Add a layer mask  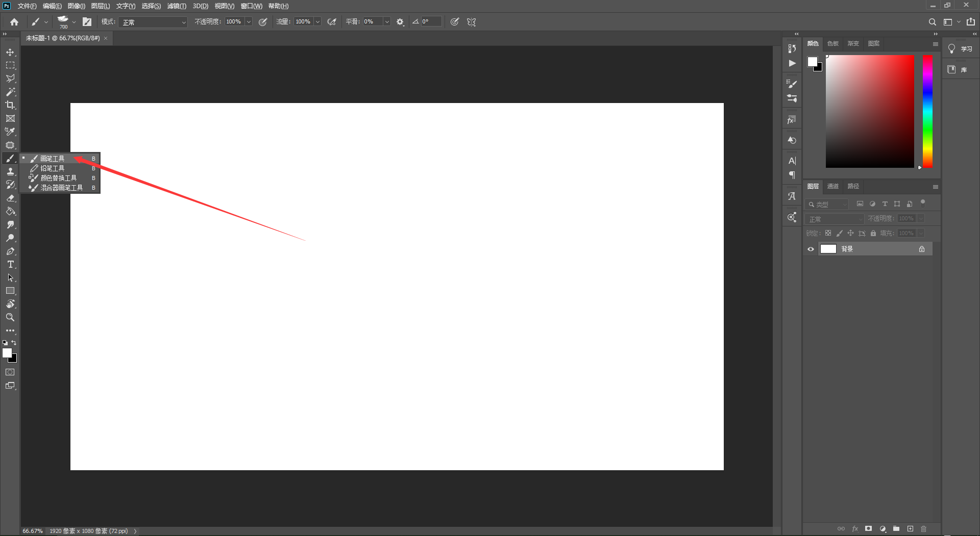point(869,529)
